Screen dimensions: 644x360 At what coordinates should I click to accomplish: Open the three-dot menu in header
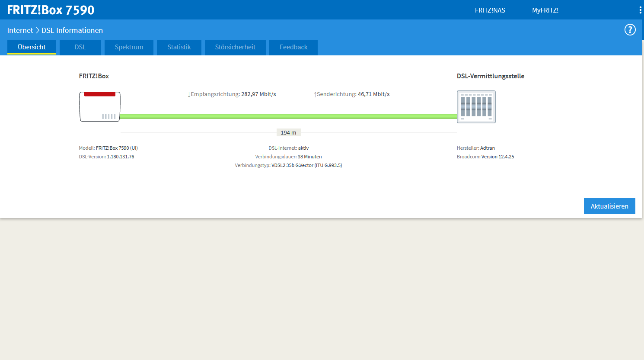(x=640, y=10)
